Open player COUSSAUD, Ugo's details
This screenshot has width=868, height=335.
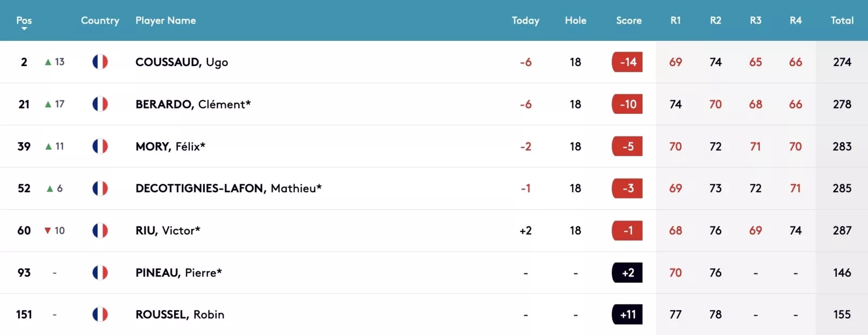tap(182, 62)
